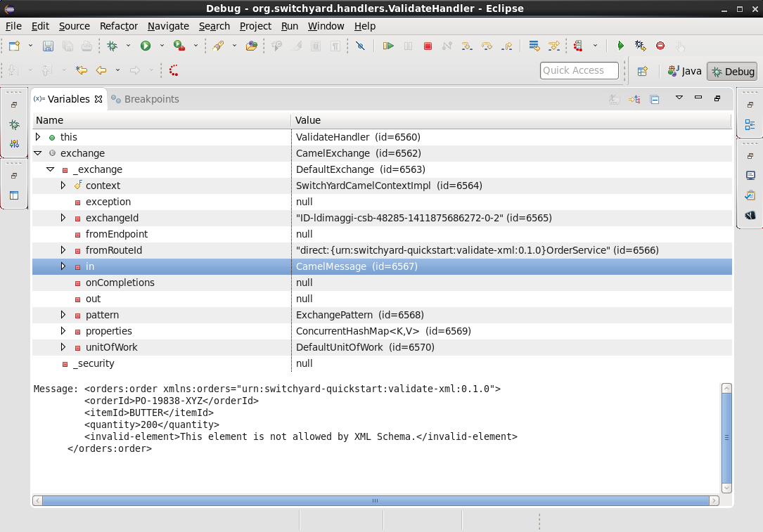This screenshot has width=763, height=532.
Task: Click the green Run play button
Action: tap(146, 46)
